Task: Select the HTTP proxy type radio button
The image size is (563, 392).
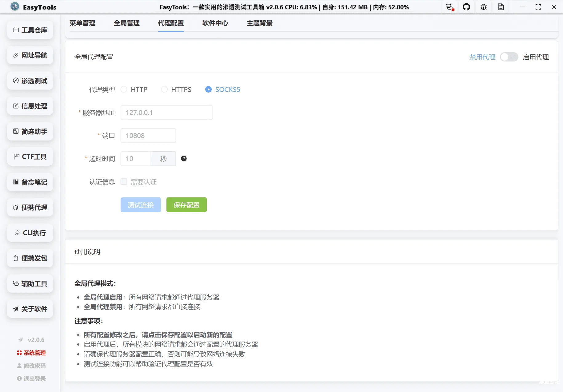Action: click(x=124, y=89)
